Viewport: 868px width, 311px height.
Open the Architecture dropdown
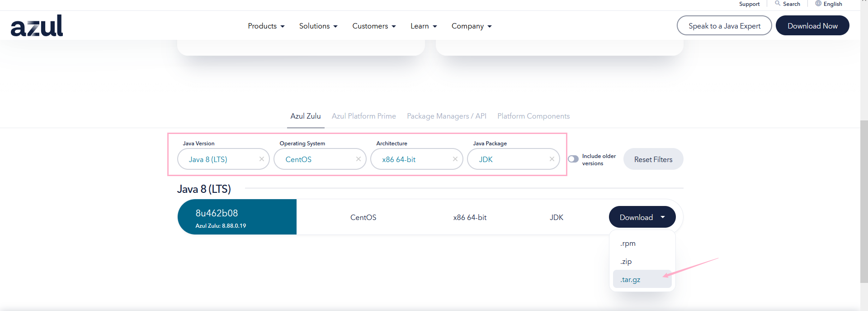point(417,159)
